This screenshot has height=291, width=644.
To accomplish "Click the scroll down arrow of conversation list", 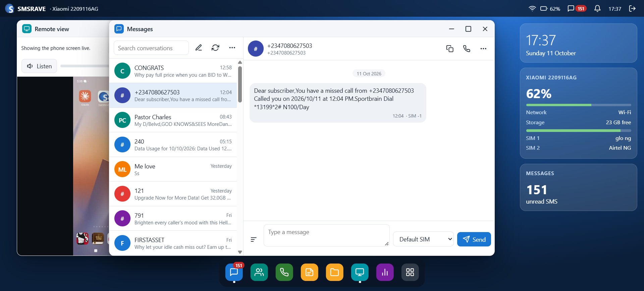I will [240, 252].
